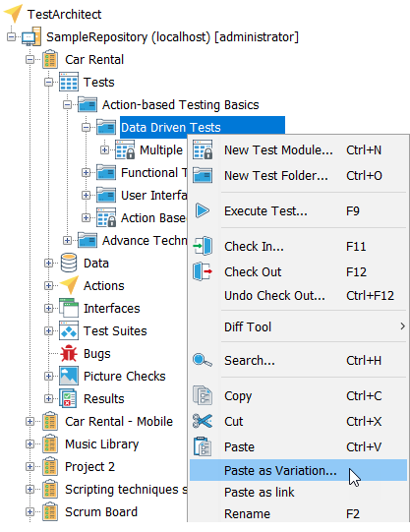Collapse the Data Driven Tests folder
Image resolution: width=410 pixels, height=532 pixels.
pos(87,127)
